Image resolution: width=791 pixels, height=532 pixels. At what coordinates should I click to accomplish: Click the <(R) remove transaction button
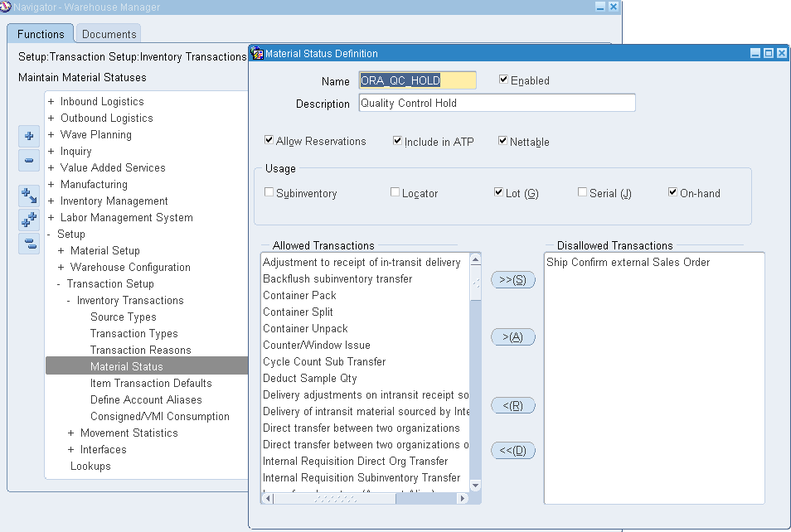(x=513, y=405)
